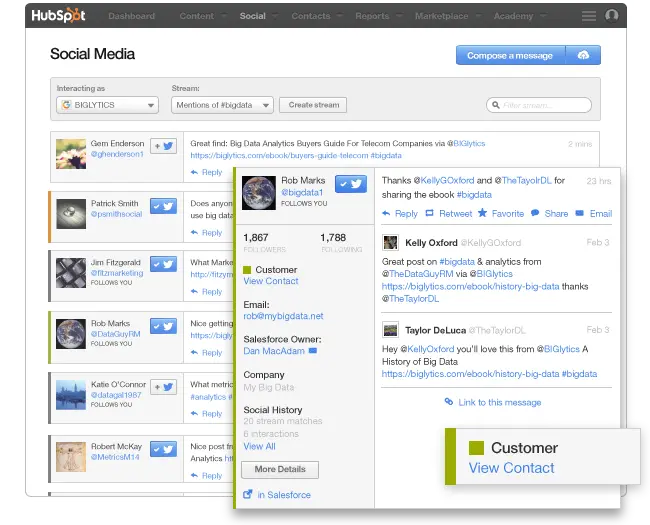Toggle follow for Katie O'Connor
650x525 pixels.
(x=163, y=387)
